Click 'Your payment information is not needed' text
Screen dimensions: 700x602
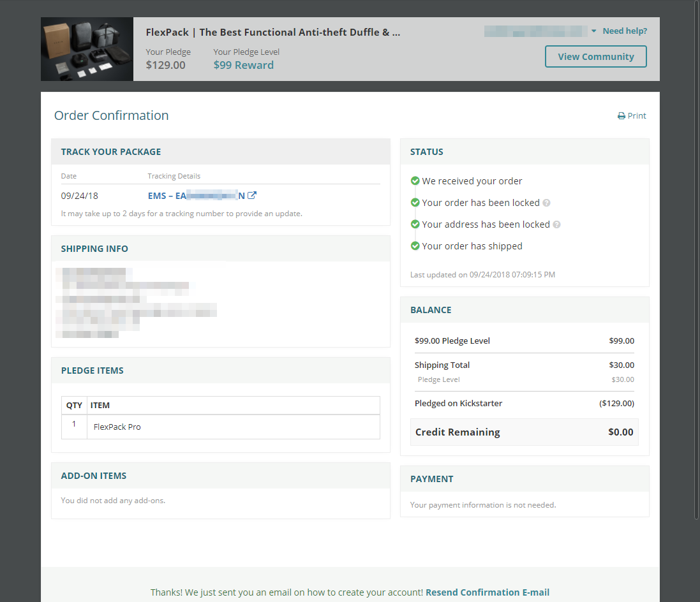pyautogui.click(x=483, y=505)
